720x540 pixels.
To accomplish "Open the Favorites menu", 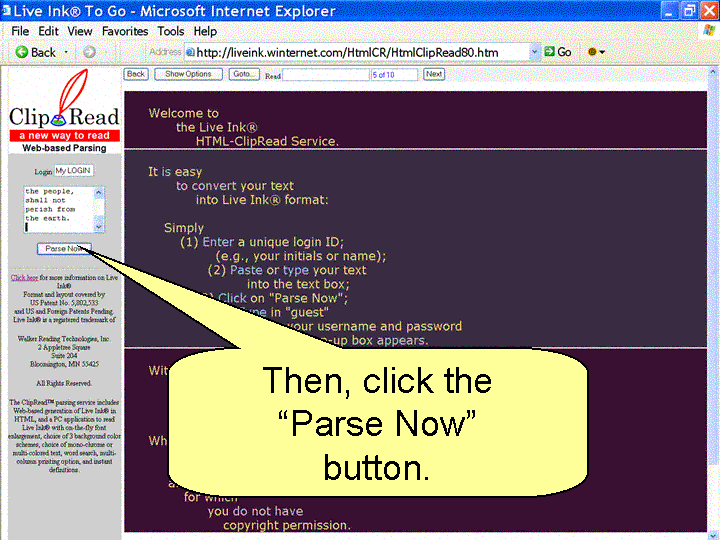I will point(125,31).
